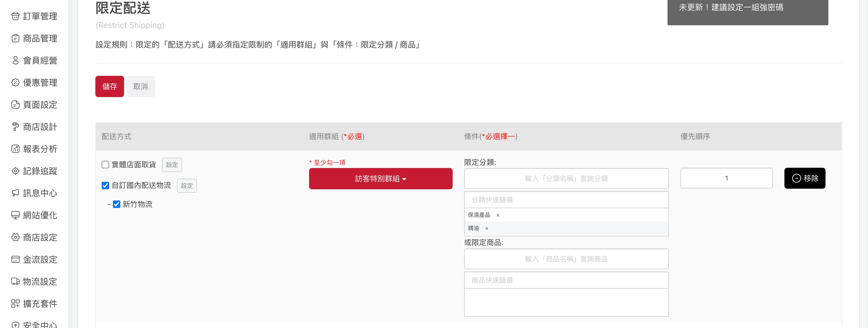868x328 pixels.
Task: Go to 金流設定 in sidebar
Action: (40, 260)
